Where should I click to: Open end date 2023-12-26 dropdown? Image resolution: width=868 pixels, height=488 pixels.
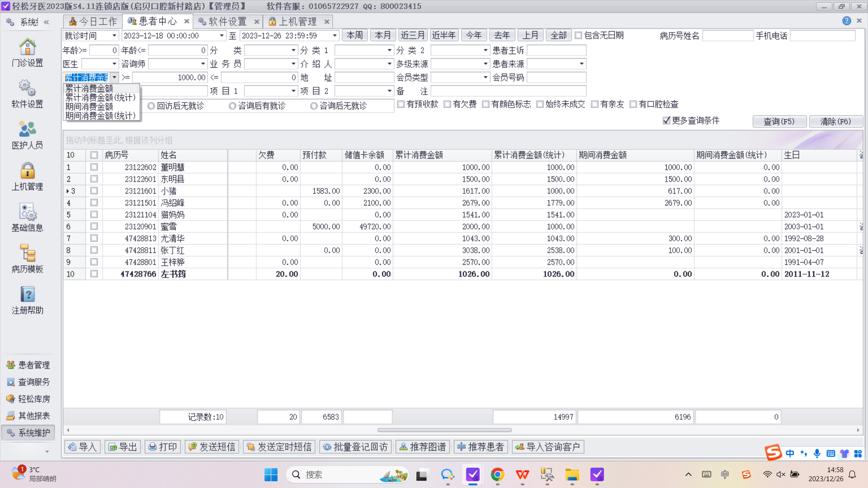(x=335, y=36)
